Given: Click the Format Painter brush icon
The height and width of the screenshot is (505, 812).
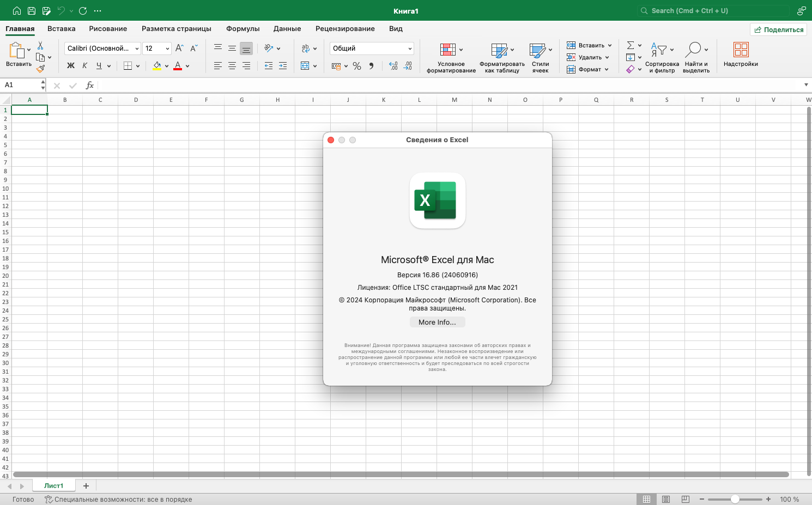Looking at the screenshot, I should click(40, 69).
